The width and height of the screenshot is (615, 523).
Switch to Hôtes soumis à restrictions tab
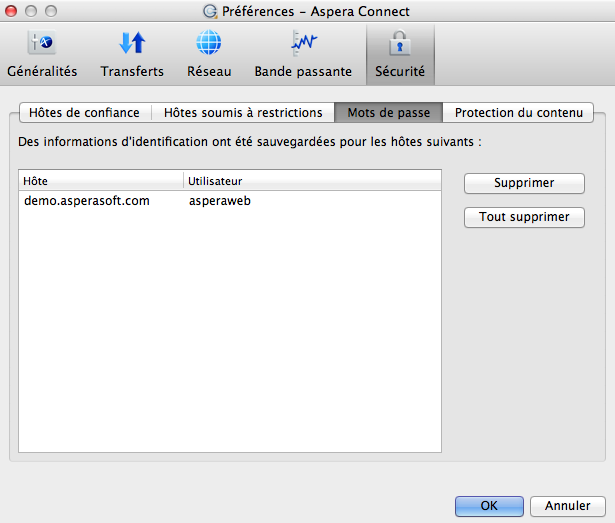[243, 113]
